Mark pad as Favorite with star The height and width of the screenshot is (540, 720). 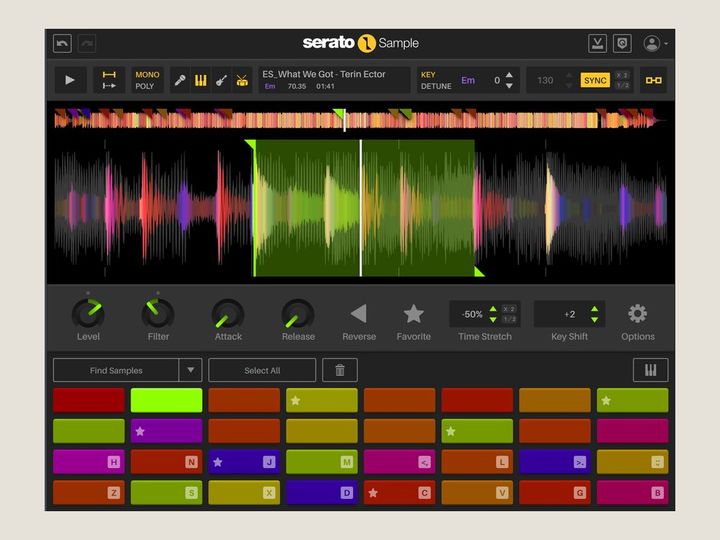[x=413, y=314]
